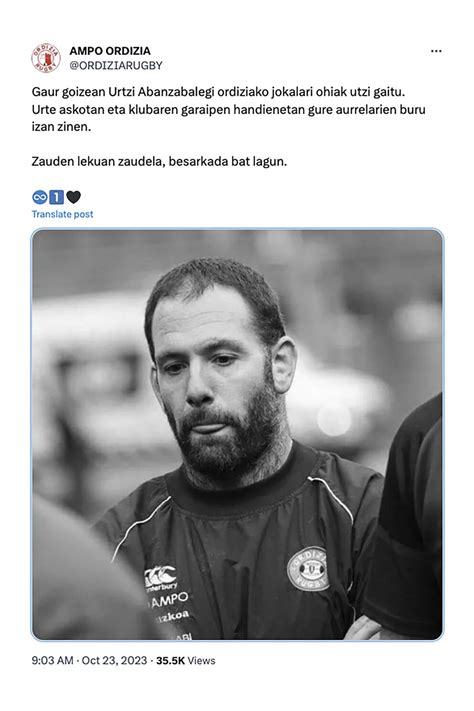Click the AMPO sponsor text on the jersey
The width and height of the screenshot is (474, 711).
[x=169, y=600]
